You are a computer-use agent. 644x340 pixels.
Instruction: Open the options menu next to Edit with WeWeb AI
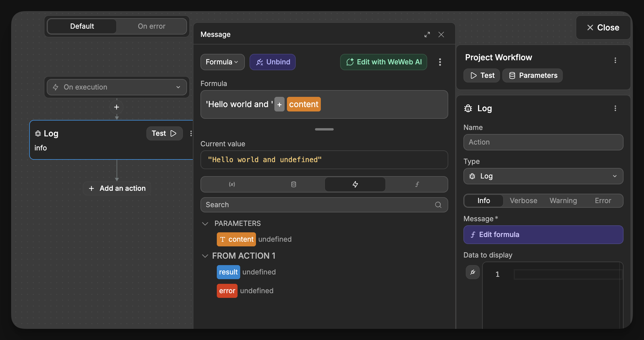click(440, 62)
